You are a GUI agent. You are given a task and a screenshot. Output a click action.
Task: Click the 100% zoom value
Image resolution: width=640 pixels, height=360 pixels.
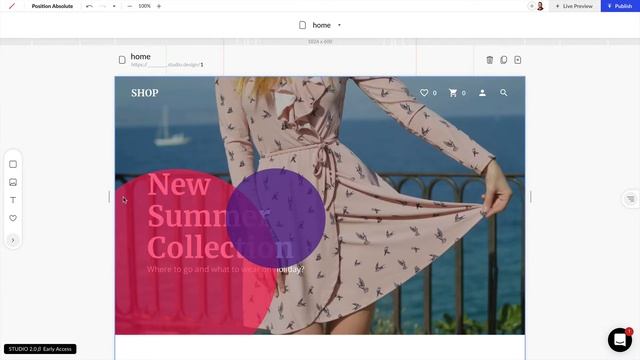tap(144, 6)
